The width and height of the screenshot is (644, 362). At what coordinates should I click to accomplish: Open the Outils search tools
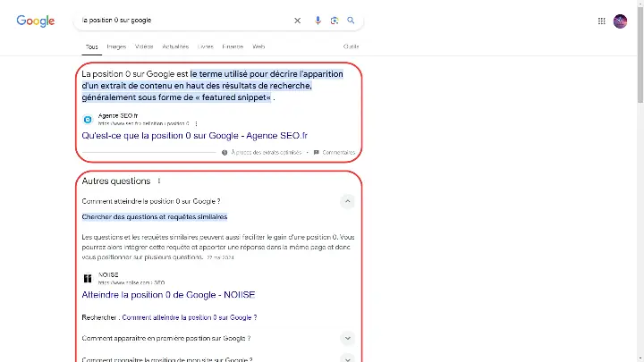(x=352, y=46)
